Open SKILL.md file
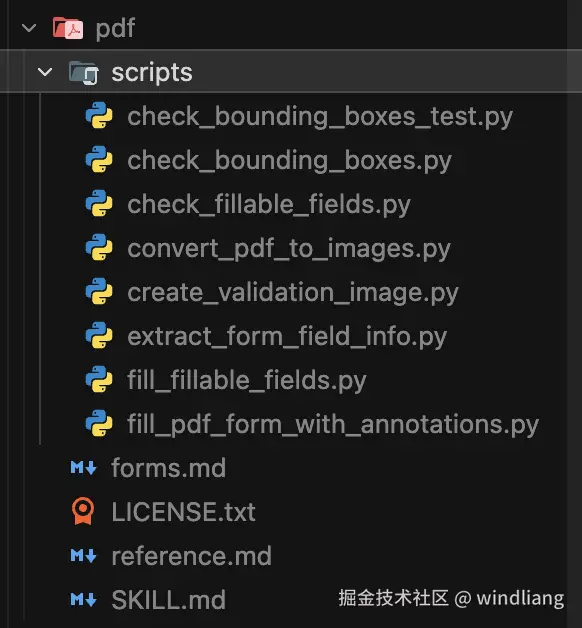 169,600
